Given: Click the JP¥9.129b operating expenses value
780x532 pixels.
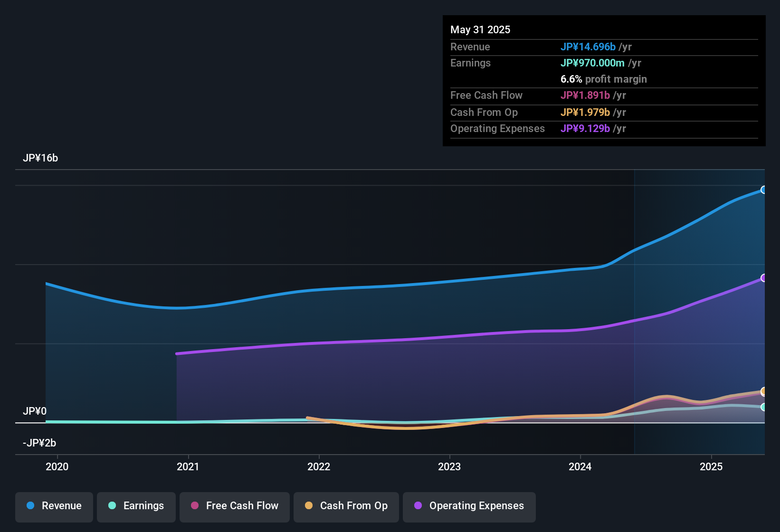Looking at the screenshot, I should click(585, 129).
